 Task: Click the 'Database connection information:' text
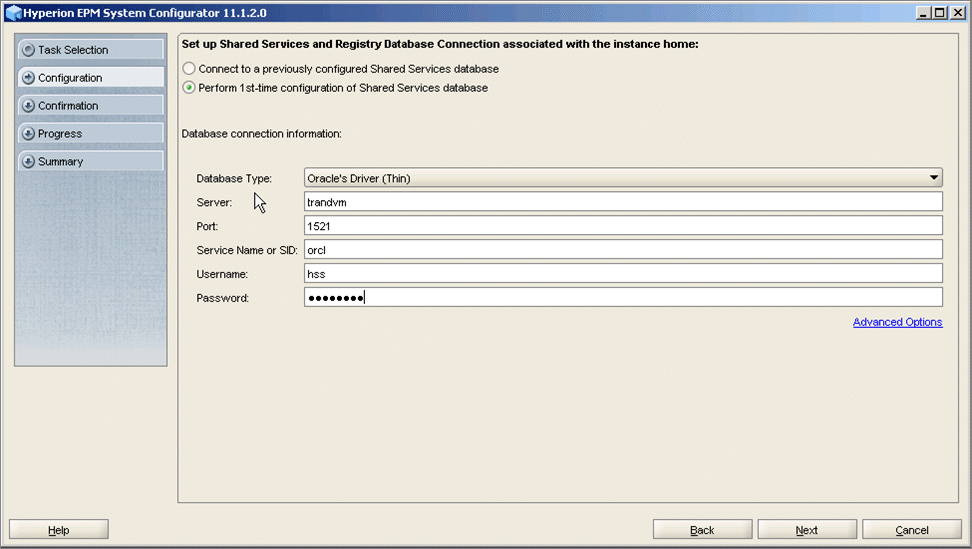tap(262, 134)
